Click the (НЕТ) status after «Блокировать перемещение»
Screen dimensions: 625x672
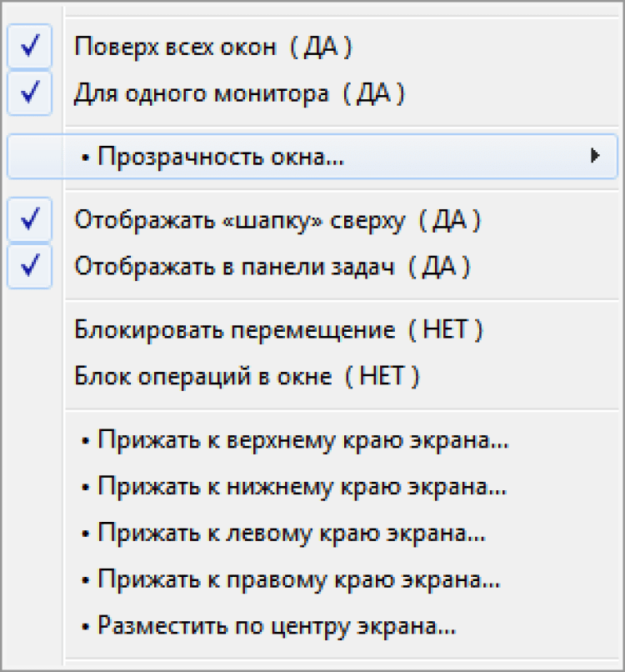click(x=446, y=330)
